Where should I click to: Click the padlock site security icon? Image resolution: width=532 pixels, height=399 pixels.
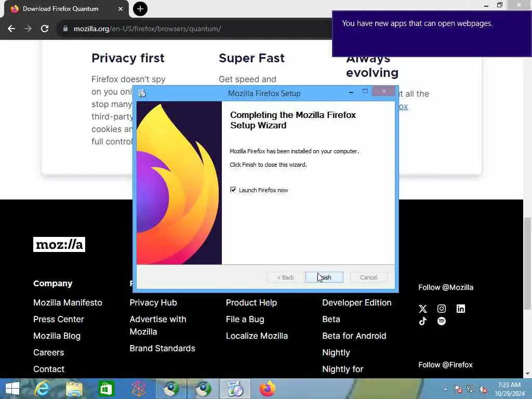(65, 29)
